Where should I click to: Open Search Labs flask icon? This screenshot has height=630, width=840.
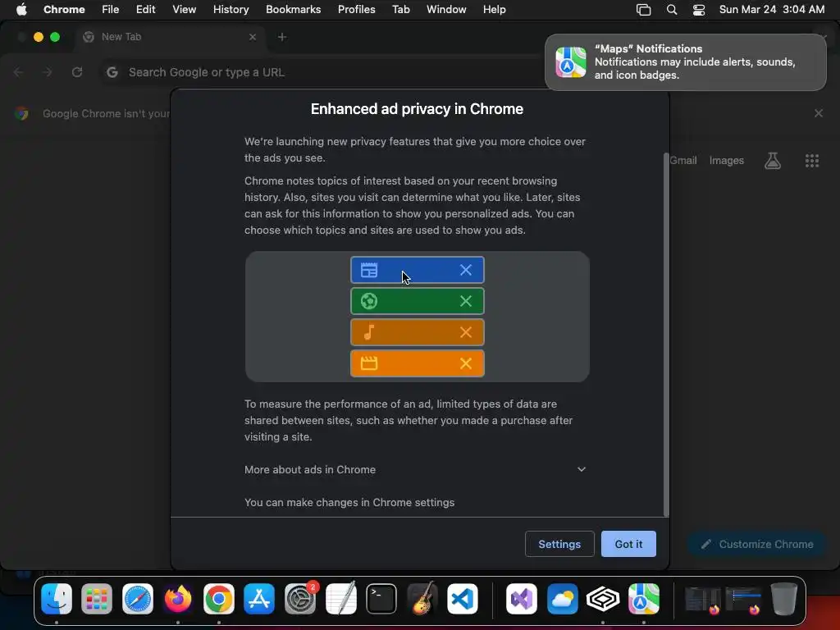click(x=773, y=160)
